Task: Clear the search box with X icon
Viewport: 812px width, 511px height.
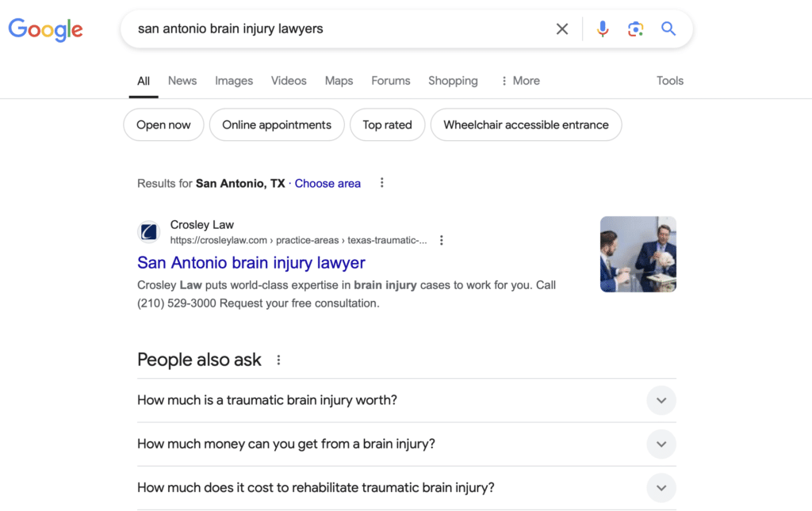Action: click(x=561, y=29)
